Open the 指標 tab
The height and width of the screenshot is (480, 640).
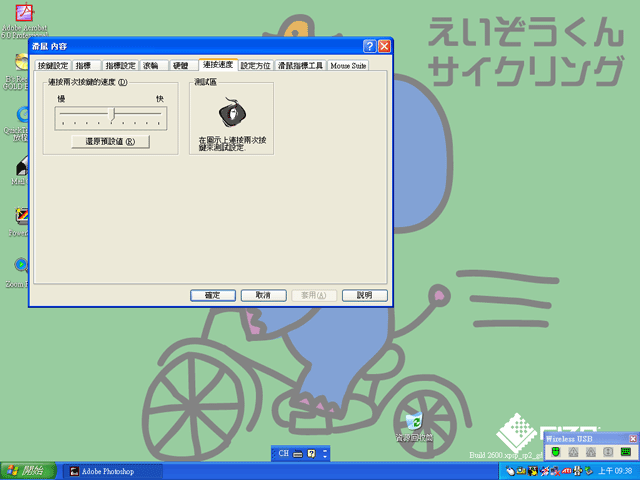[86, 66]
